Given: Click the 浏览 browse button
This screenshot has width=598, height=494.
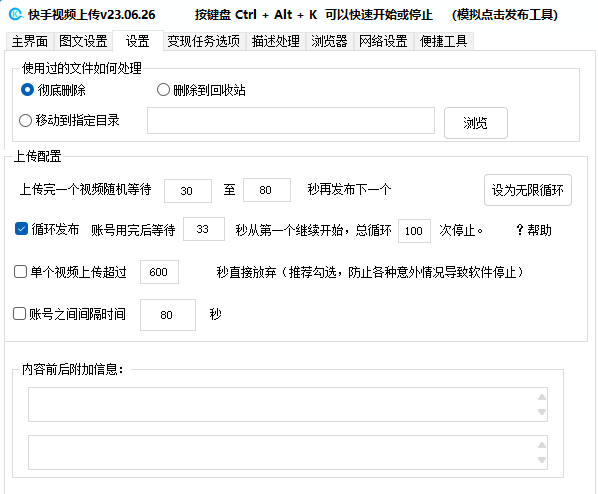Looking at the screenshot, I should [476, 123].
